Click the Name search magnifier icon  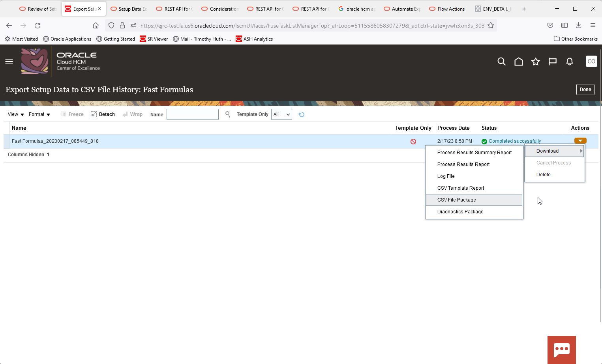coord(228,114)
